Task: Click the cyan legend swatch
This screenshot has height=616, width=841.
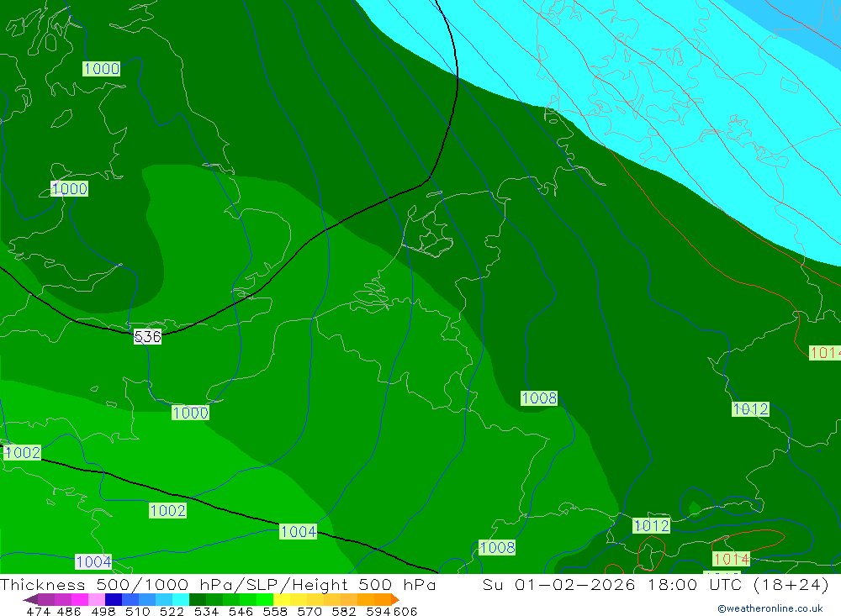Action: [x=181, y=599]
